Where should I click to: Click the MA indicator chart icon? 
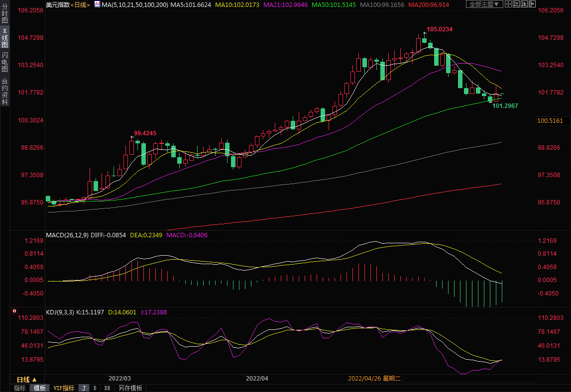click(96, 4)
